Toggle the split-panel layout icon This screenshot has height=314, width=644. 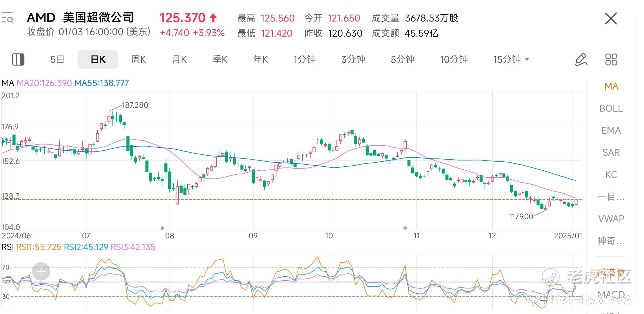point(18,60)
